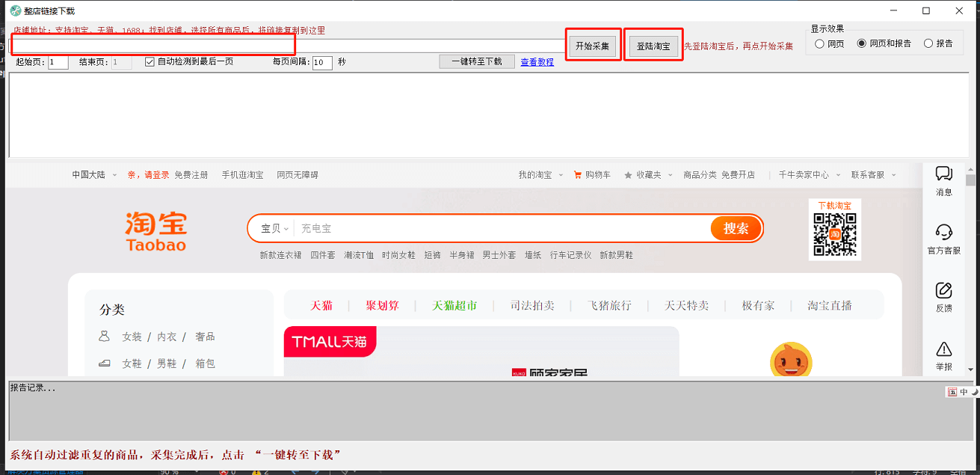Click the 免费注册 link

[x=191, y=174]
